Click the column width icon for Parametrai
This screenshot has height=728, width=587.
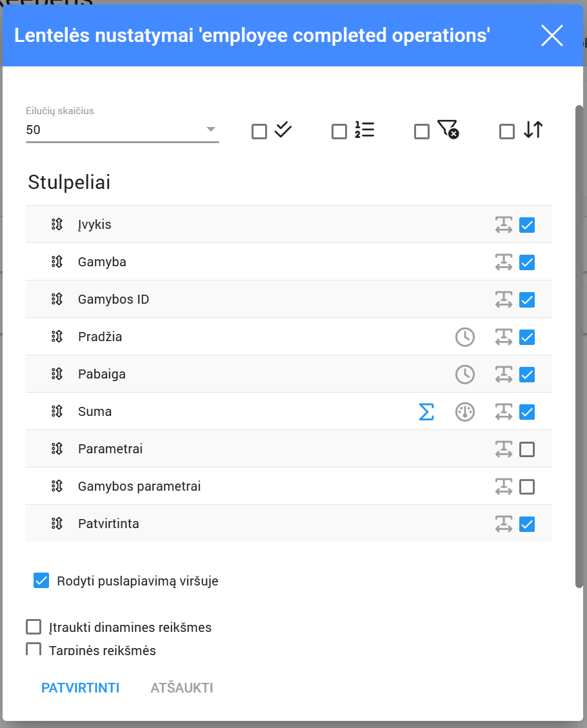504,449
